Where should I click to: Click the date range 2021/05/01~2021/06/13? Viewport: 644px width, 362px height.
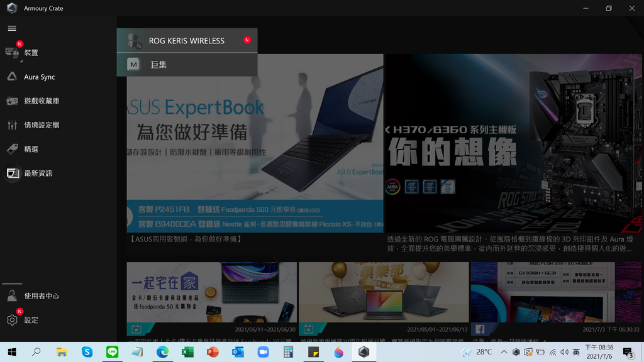437,329
